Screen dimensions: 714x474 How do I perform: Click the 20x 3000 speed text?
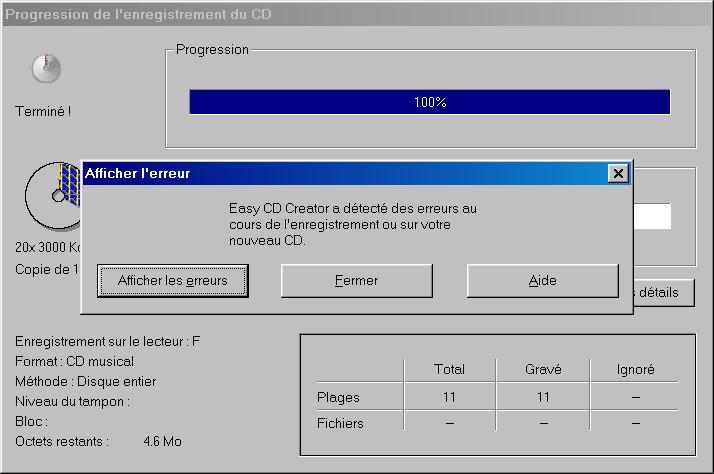(x=47, y=247)
